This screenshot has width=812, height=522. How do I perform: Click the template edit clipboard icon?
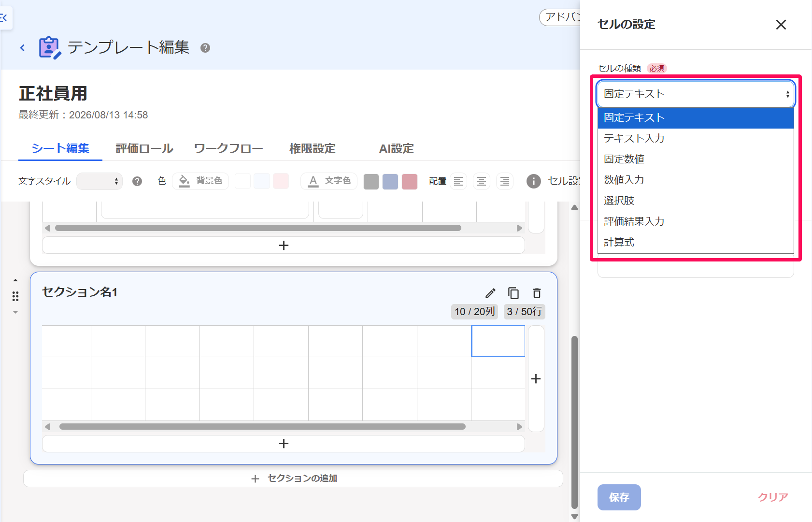50,47
